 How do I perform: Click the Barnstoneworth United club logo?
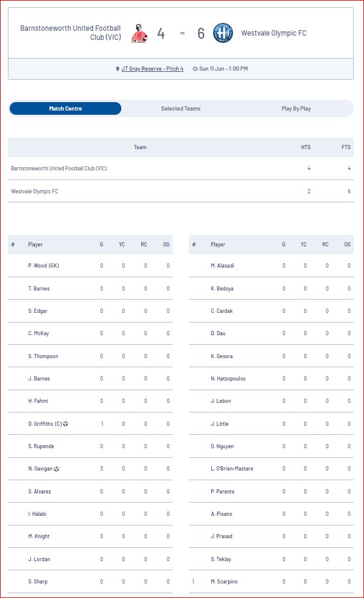[139, 33]
